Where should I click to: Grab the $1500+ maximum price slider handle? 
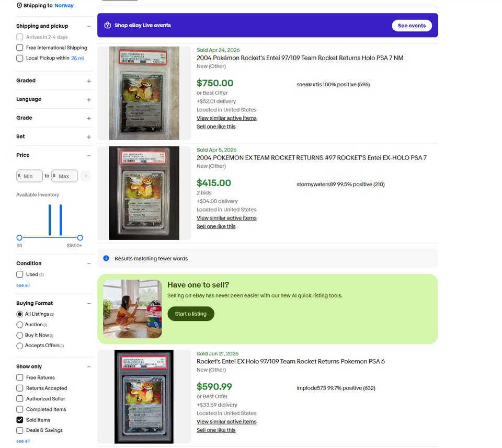pyautogui.click(x=80, y=237)
